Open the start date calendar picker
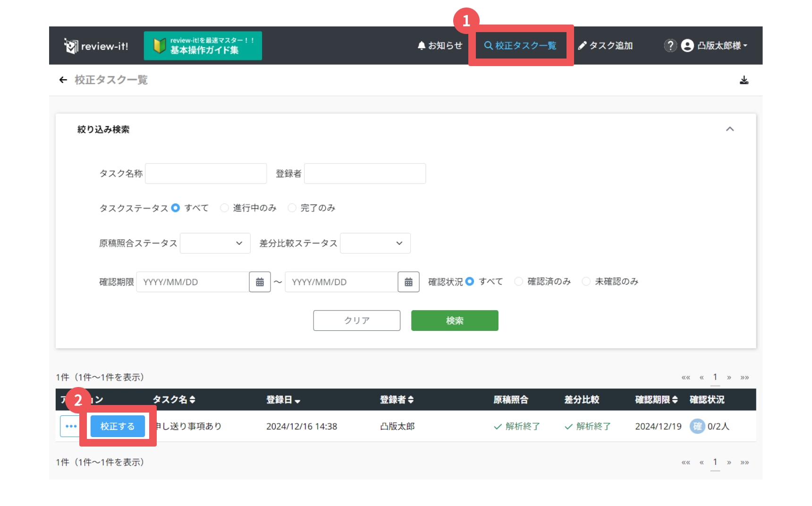This screenshot has width=812, height=506. (x=260, y=282)
